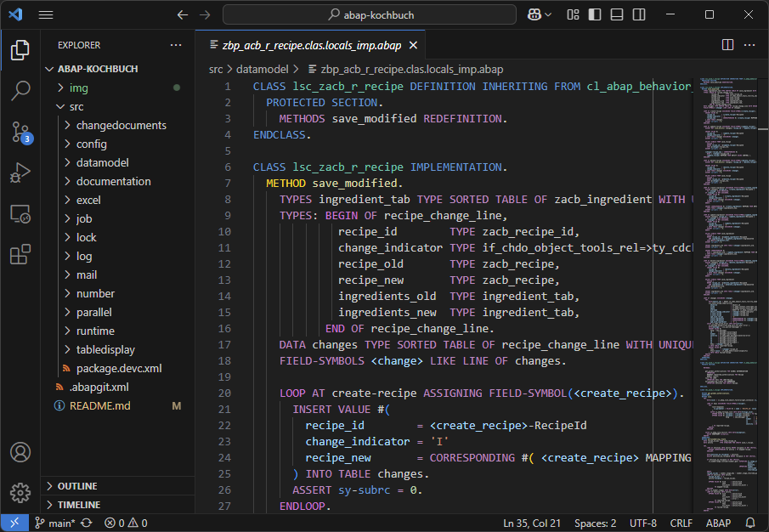Click the minimap code overview
Viewport: 769px width, 532px height.
pos(728,294)
